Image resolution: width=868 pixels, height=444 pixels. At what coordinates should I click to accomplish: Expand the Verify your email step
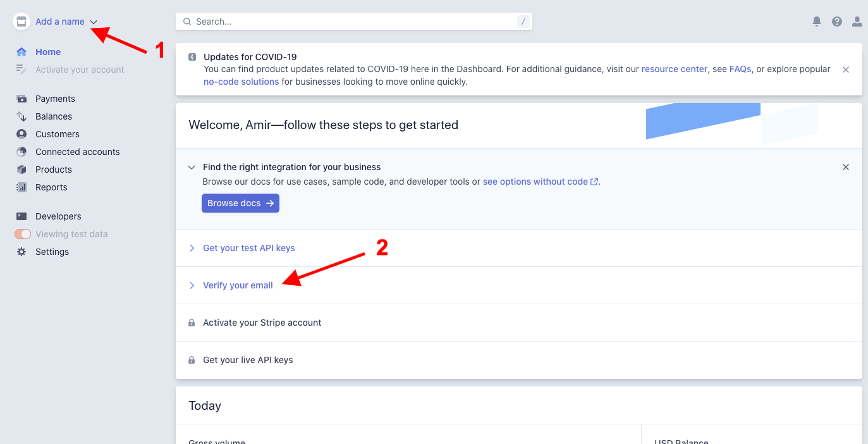click(238, 285)
